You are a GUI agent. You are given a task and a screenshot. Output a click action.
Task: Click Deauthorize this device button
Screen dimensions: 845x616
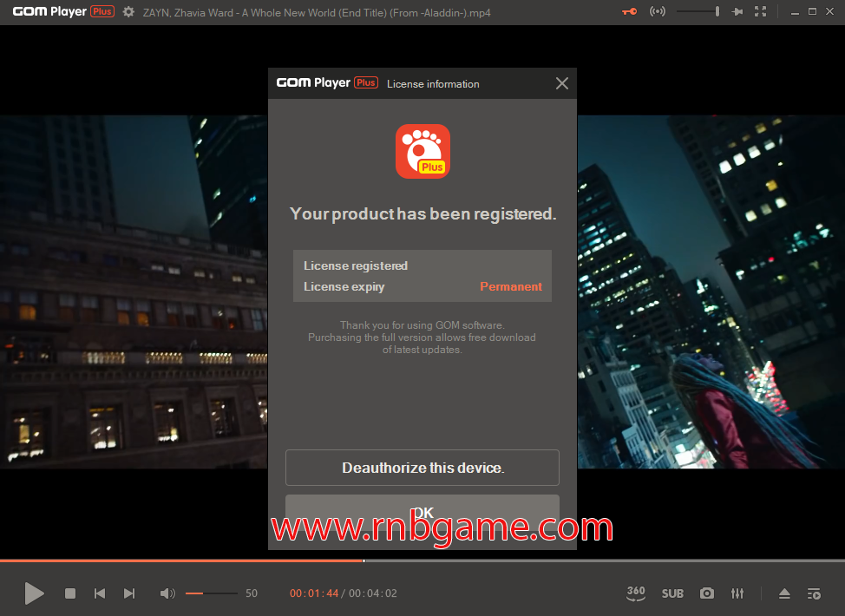click(422, 468)
